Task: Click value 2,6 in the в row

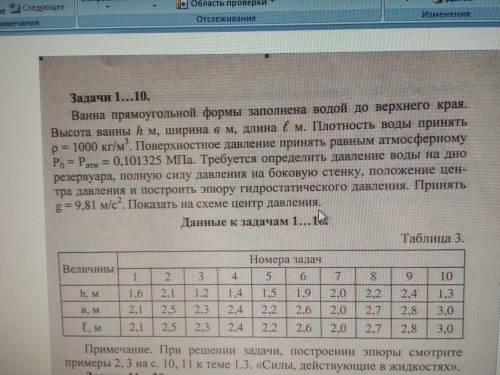Action: coord(303,310)
